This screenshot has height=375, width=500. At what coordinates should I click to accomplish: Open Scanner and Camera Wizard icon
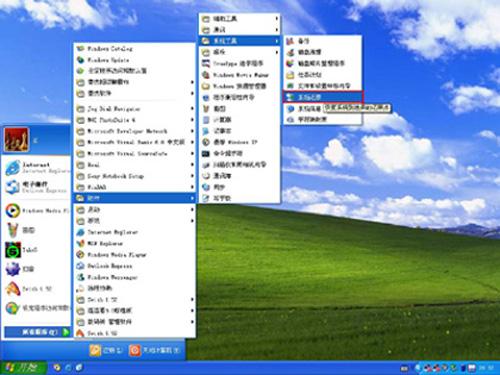(x=206, y=165)
